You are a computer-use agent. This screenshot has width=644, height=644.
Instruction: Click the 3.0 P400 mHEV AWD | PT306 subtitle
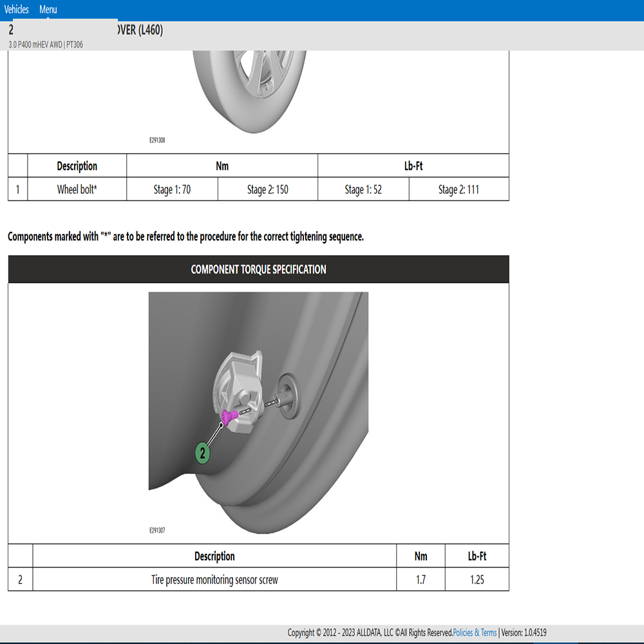tap(46, 44)
